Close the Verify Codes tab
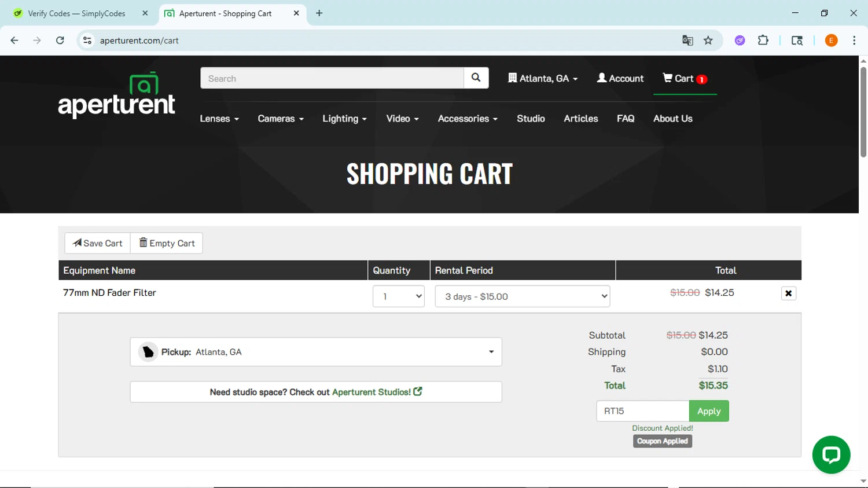The height and width of the screenshot is (488, 868). tap(145, 13)
